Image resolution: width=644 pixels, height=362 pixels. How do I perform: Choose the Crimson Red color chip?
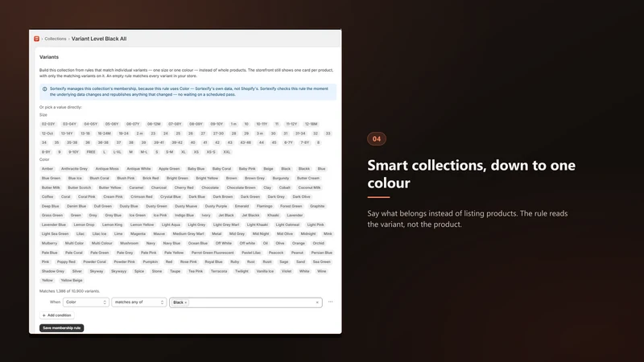(142, 196)
